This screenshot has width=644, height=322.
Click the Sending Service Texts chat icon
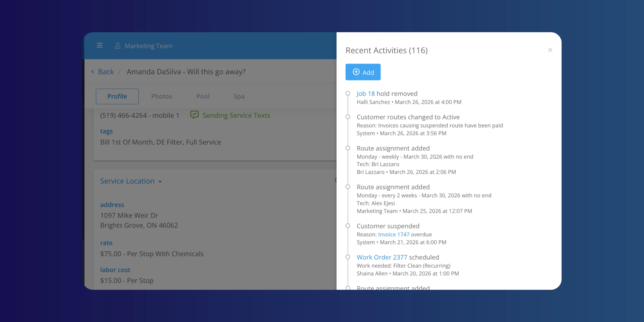coord(195,115)
